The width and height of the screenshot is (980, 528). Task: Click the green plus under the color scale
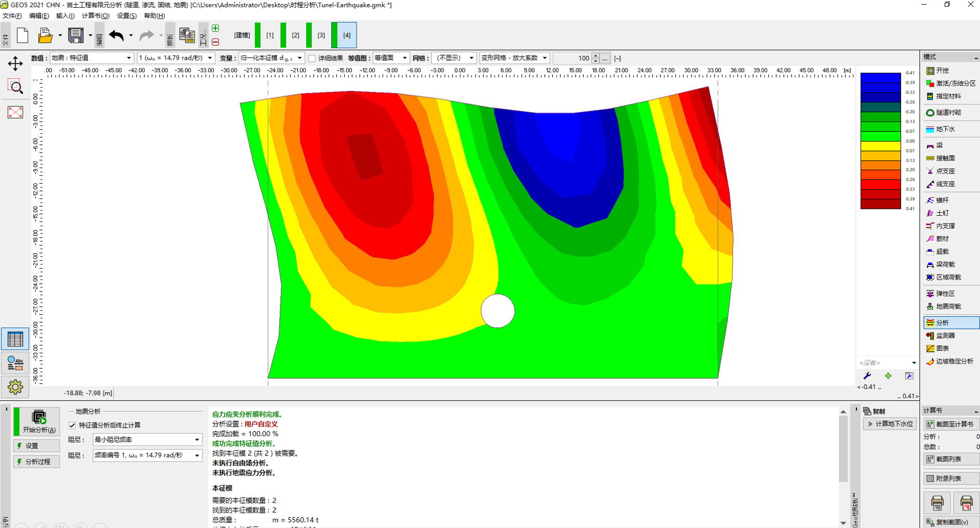pos(888,376)
